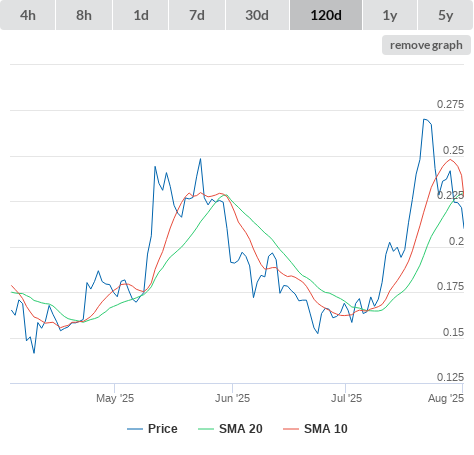Hide the SMA 20 legend series
This screenshot has width=474, height=455.
[x=241, y=429]
